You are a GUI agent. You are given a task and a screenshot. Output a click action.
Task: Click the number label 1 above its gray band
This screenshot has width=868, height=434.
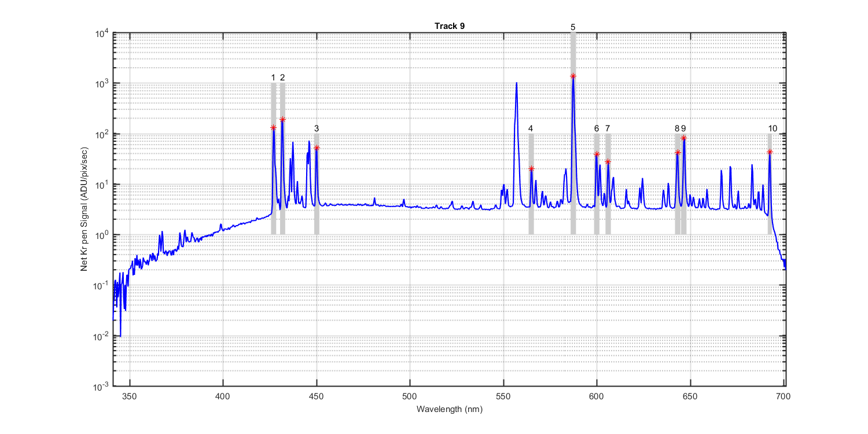click(274, 78)
